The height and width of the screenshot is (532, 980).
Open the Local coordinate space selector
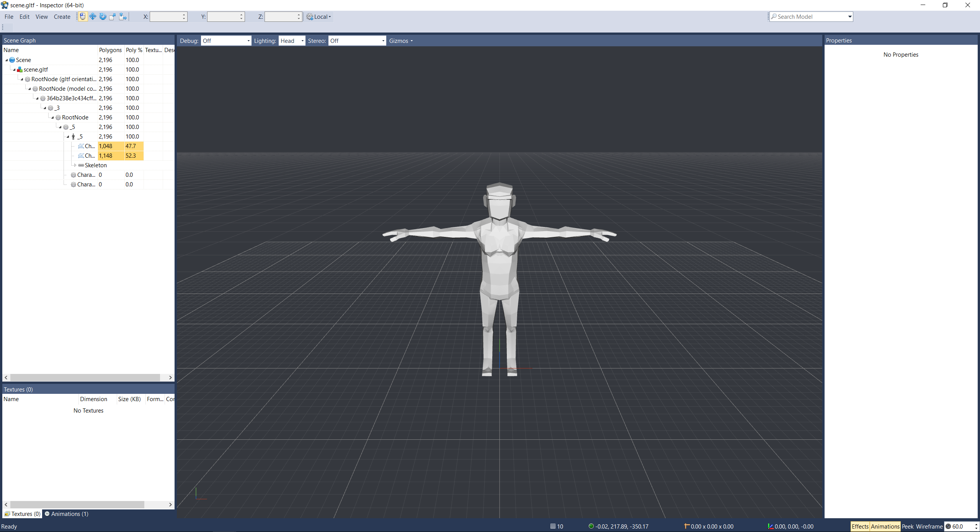click(319, 17)
